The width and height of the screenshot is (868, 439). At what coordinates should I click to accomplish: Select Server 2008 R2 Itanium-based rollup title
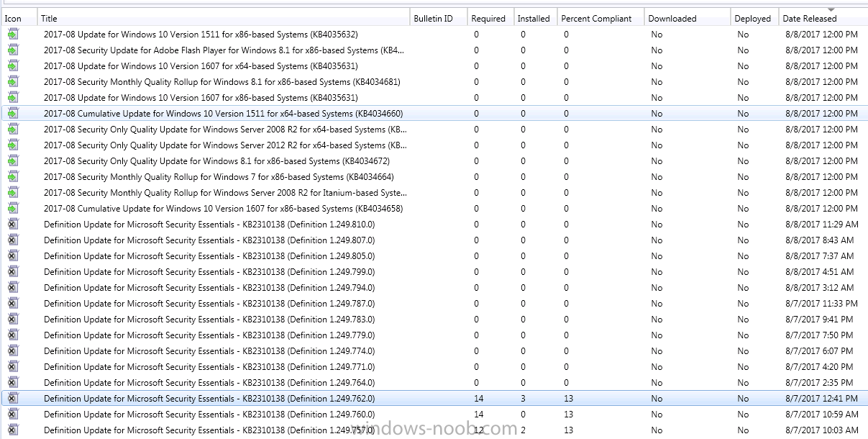pos(225,193)
